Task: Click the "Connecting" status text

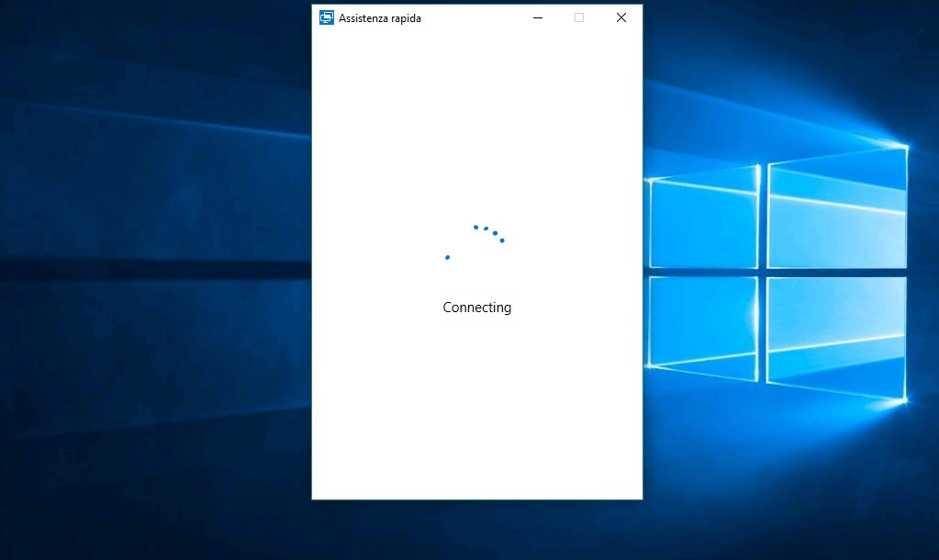Action: coord(476,308)
